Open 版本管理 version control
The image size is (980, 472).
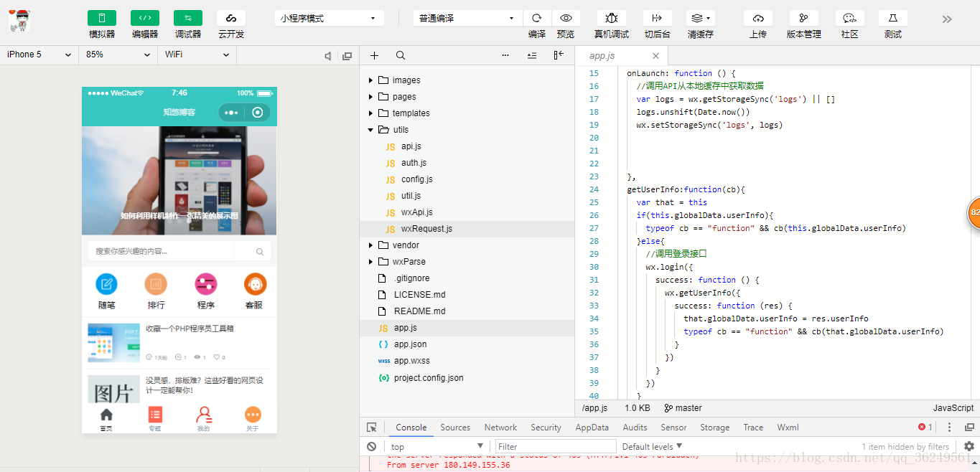[804, 18]
